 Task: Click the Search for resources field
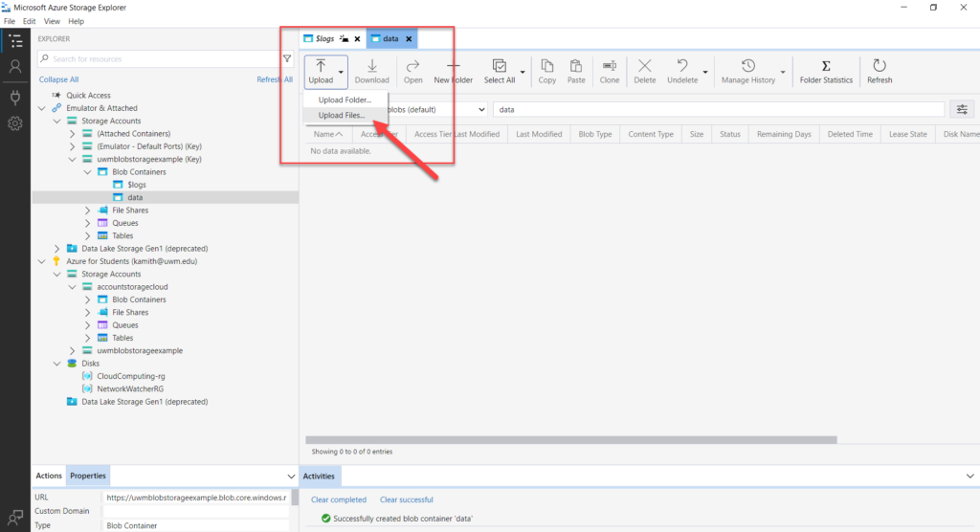tap(160, 58)
